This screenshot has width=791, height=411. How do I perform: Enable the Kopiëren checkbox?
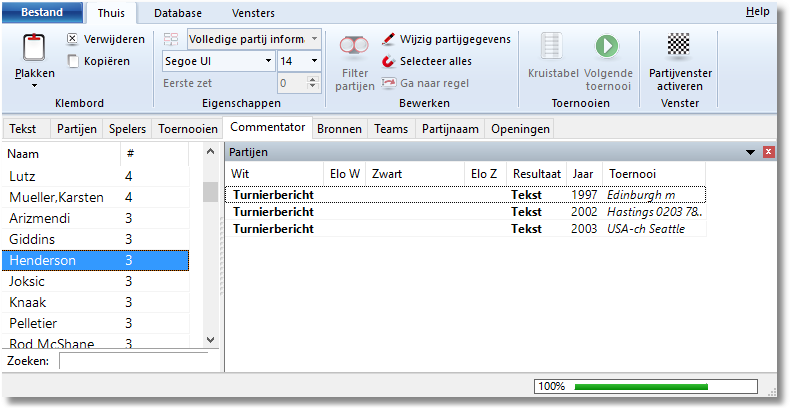[73, 61]
